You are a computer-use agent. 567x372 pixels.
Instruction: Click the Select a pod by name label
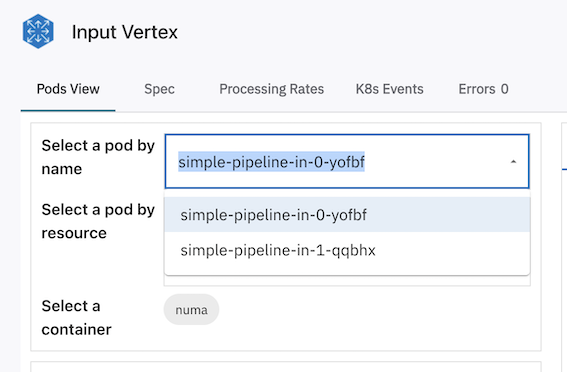[98, 157]
